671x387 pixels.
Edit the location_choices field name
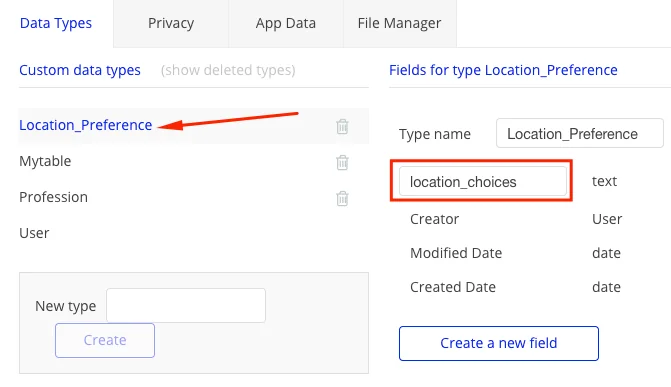(483, 182)
